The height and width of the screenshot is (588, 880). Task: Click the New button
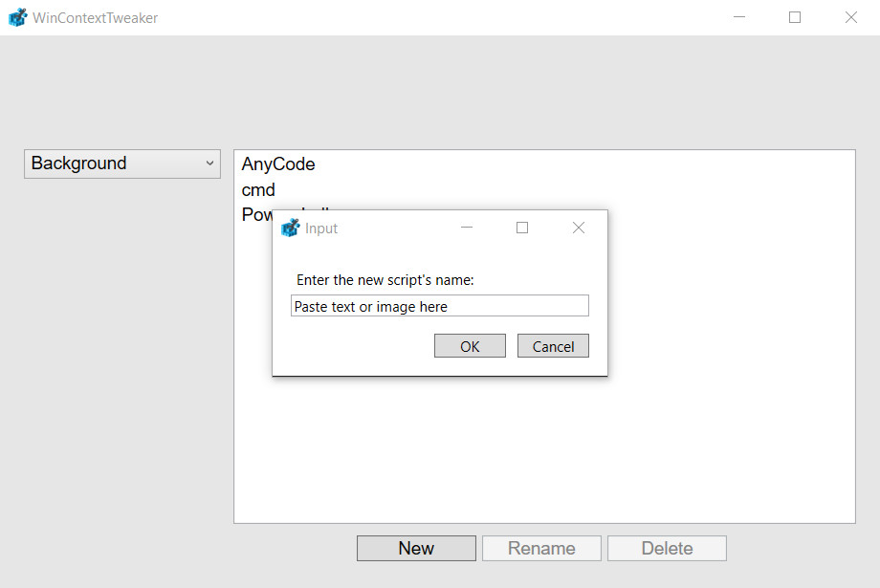point(416,548)
